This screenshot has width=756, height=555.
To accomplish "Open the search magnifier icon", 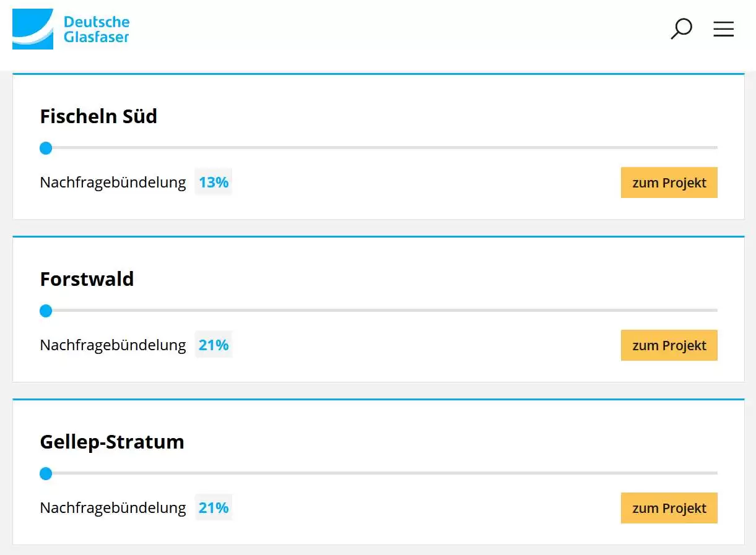I will (681, 29).
